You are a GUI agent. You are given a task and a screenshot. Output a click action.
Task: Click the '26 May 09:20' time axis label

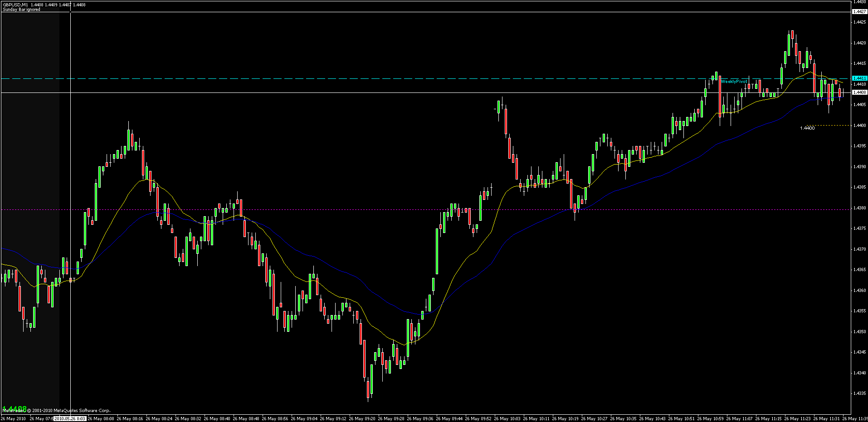[362, 419]
